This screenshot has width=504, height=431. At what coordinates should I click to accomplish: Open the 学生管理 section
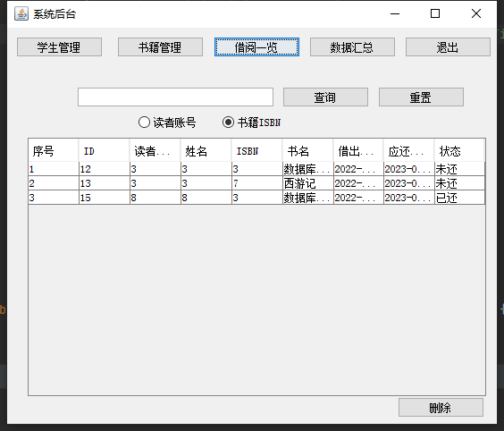tap(60, 47)
